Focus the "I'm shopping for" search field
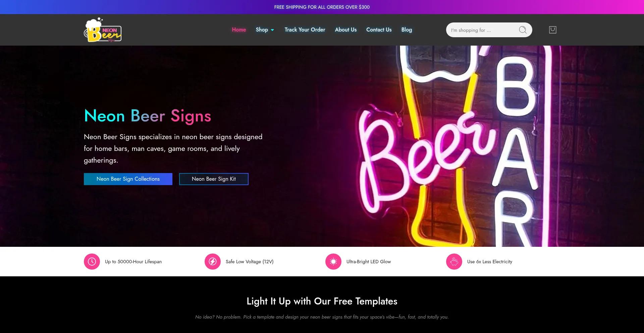Screen dimensions: 644x333 pos(483,30)
